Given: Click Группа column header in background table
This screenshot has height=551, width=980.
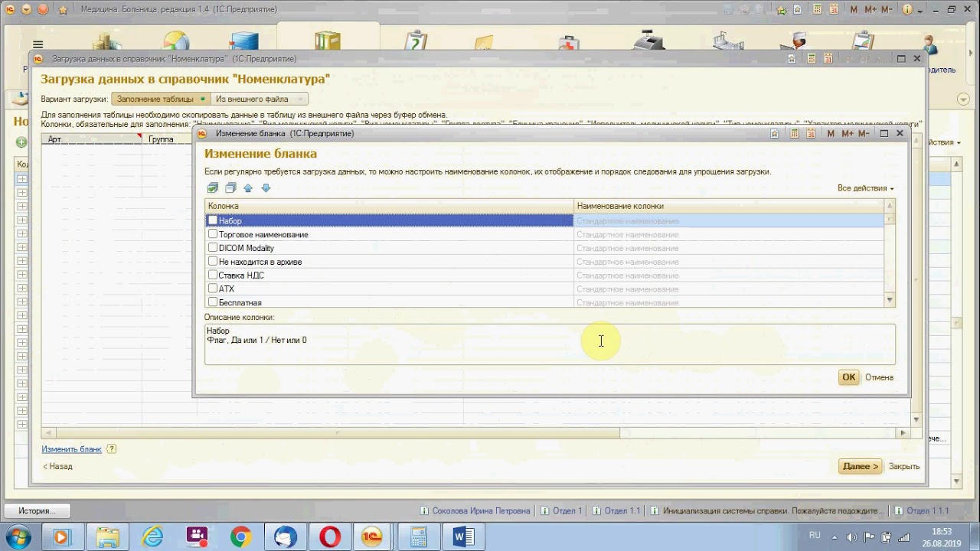Looking at the screenshot, I should point(168,139).
